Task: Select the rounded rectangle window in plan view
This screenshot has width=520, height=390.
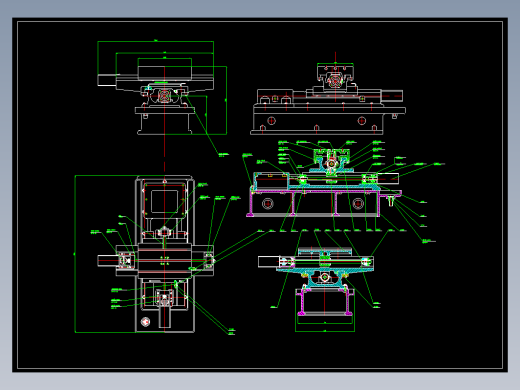Action: [x=164, y=201]
